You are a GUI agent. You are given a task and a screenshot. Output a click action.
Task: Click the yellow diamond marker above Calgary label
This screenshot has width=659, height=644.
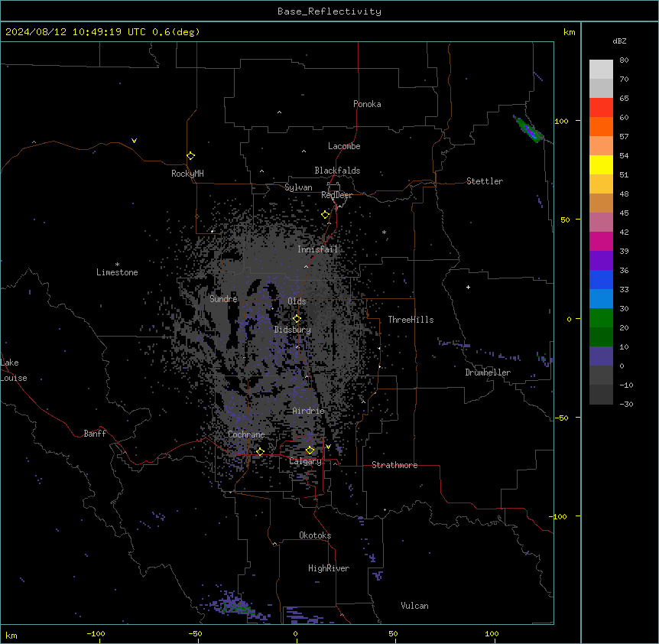(310, 450)
